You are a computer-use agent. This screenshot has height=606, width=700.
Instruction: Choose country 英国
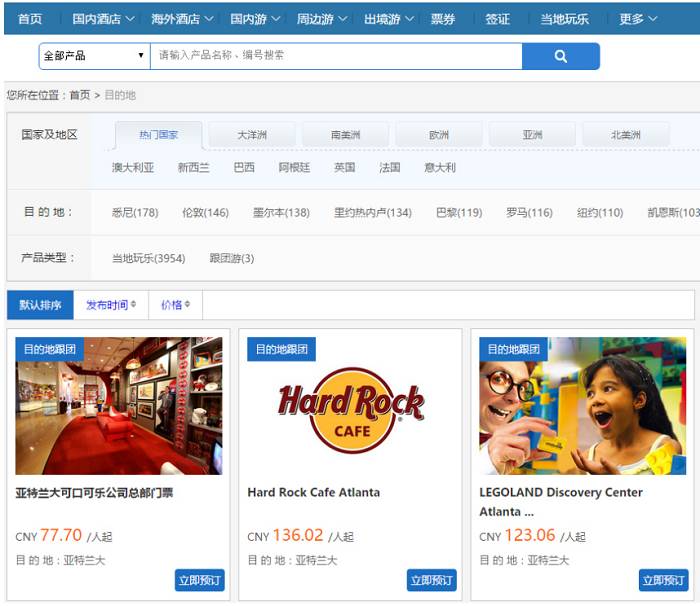[x=345, y=167]
